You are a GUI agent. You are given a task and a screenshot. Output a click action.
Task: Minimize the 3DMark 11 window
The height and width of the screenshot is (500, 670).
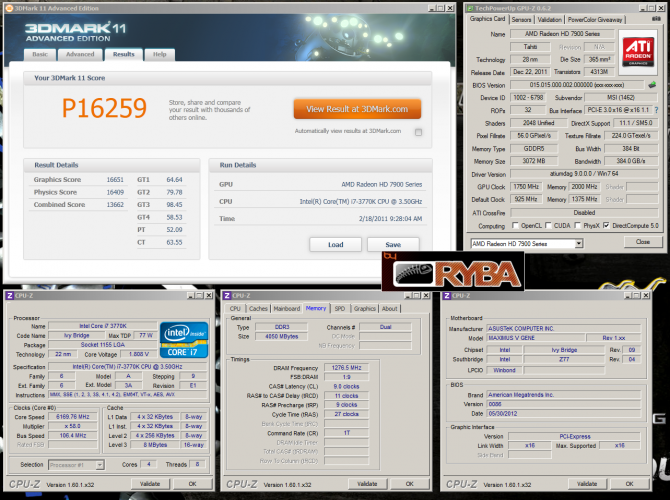(432, 8)
